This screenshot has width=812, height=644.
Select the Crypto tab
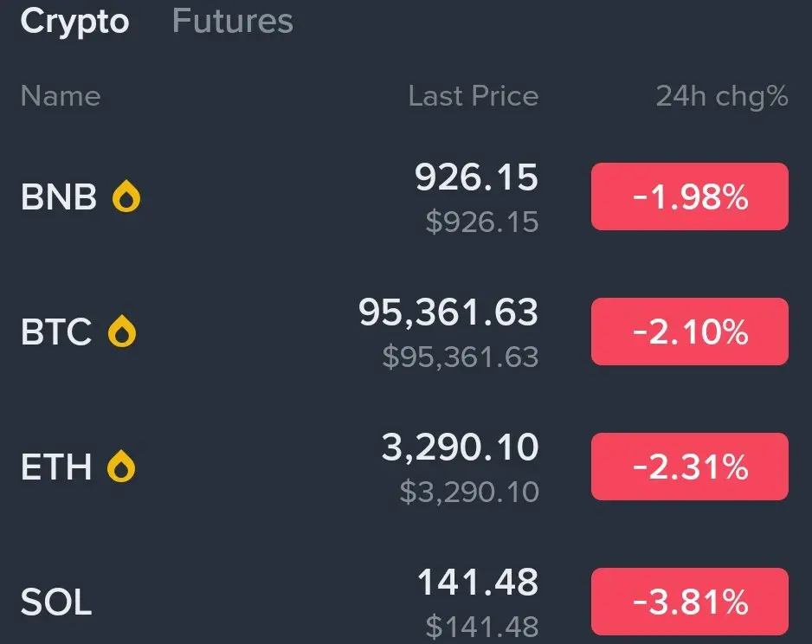(x=74, y=21)
